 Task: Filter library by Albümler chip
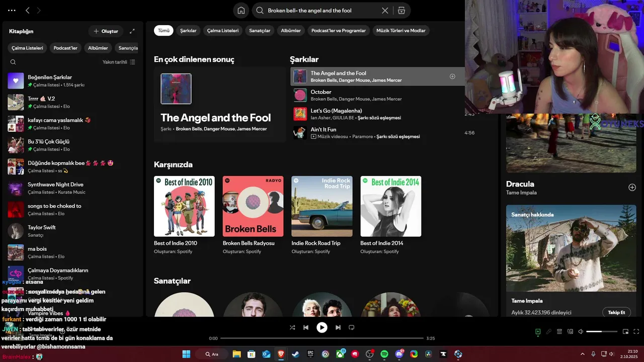(98, 48)
